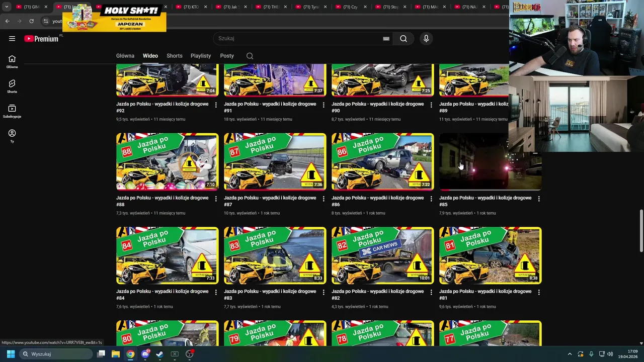Open options menu for video #87
644x362 pixels.
[324, 199]
